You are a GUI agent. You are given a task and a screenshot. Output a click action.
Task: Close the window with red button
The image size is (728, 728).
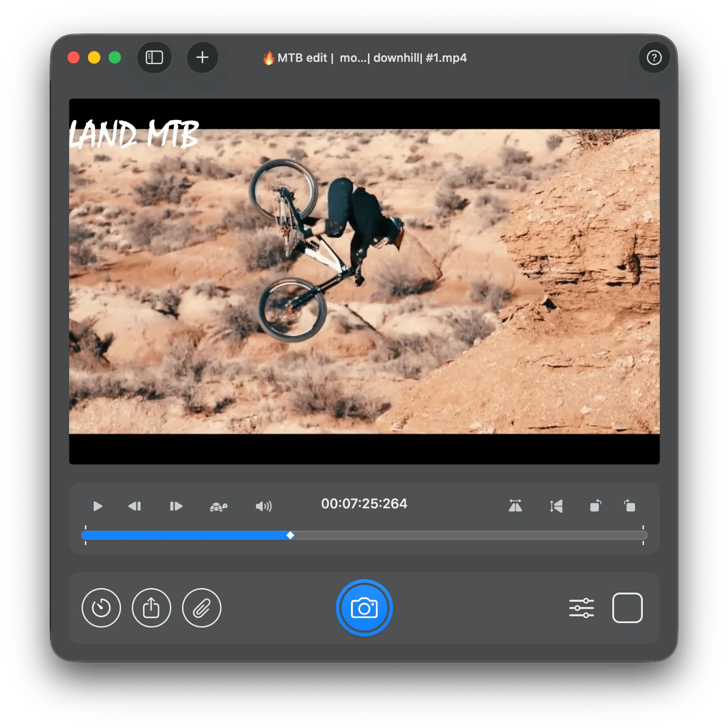point(74,58)
